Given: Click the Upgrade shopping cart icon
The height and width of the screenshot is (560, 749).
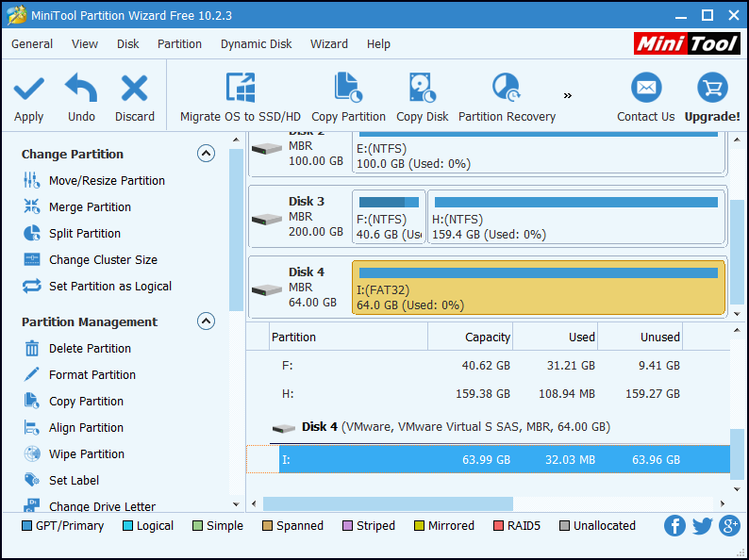Looking at the screenshot, I should 712,88.
